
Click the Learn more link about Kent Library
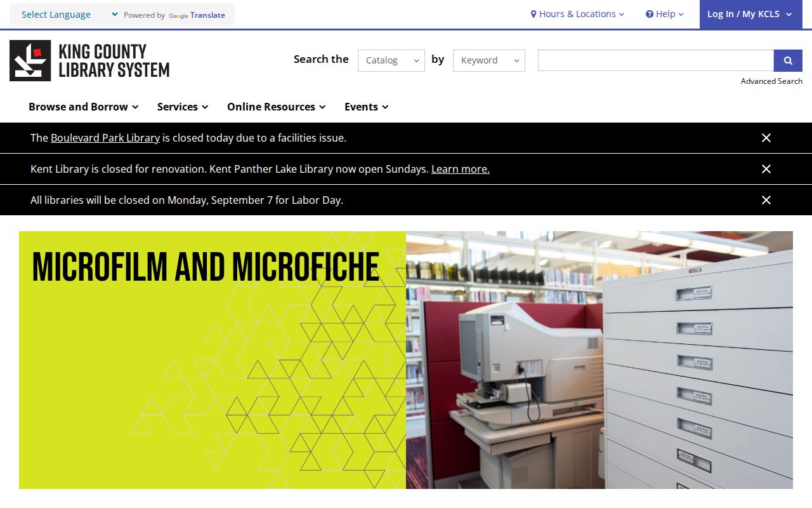tap(461, 169)
